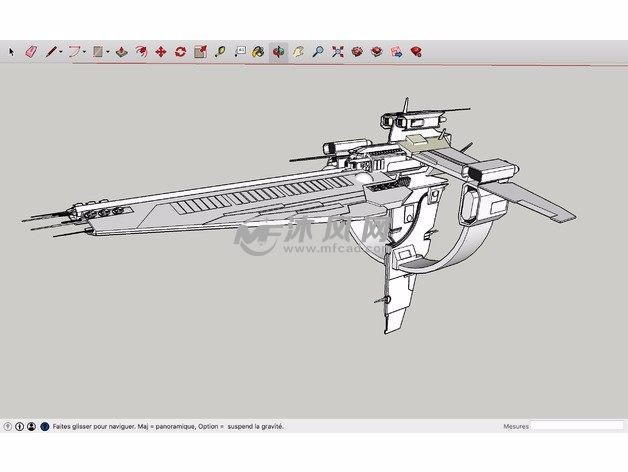Screen dimensions: 628x472
Task: Expand the Shape tool dropdown arrow
Action: coord(108,51)
